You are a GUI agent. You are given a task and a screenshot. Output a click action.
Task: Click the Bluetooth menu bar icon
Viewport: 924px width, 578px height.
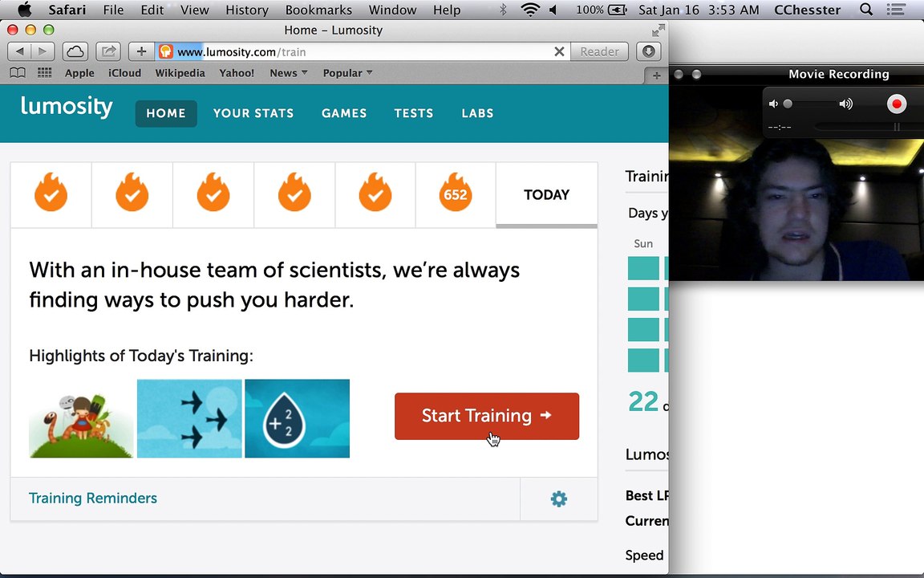click(503, 10)
